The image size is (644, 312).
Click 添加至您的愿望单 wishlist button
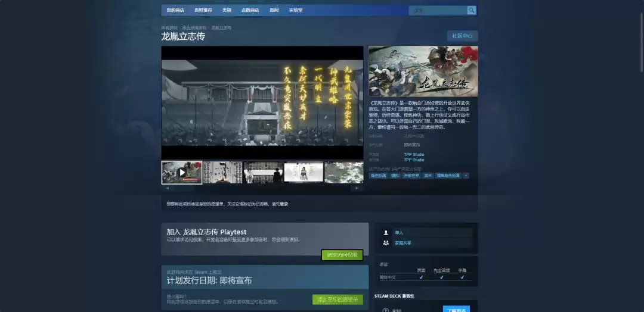click(x=338, y=299)
